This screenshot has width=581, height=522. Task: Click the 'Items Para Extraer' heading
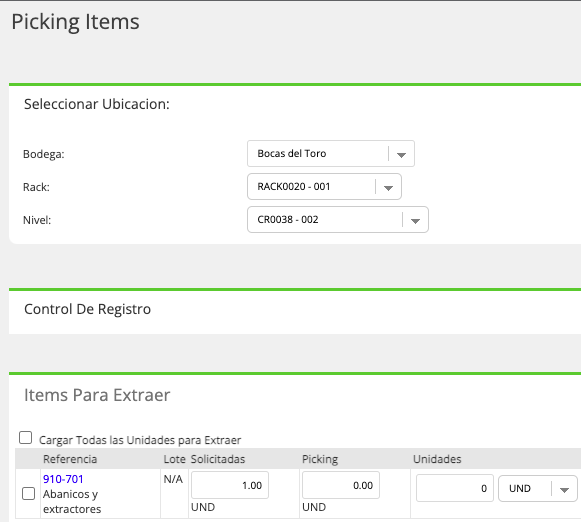[97, 395]
